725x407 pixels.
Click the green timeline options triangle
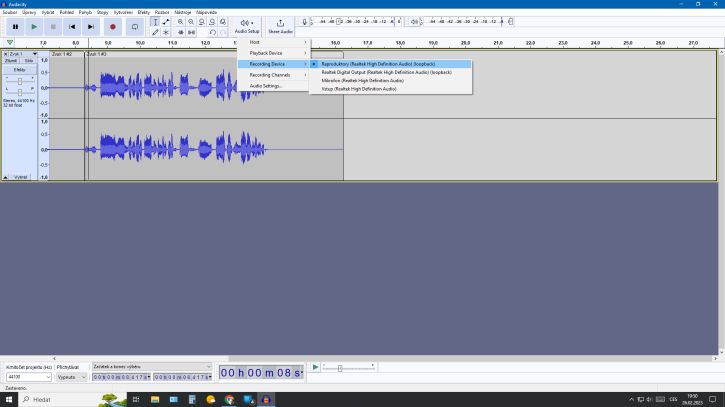(x=10, y=43)
